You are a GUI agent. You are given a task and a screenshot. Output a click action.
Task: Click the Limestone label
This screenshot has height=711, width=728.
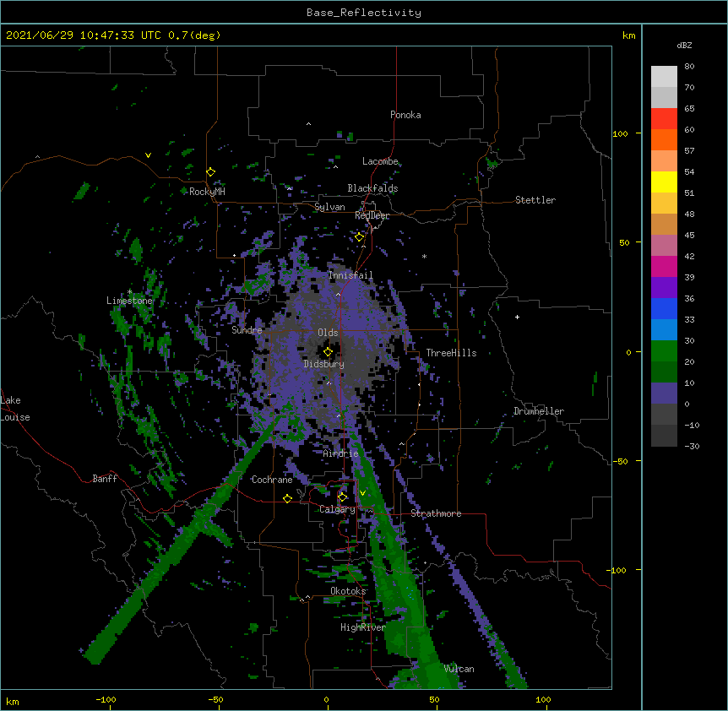point(129,301)
